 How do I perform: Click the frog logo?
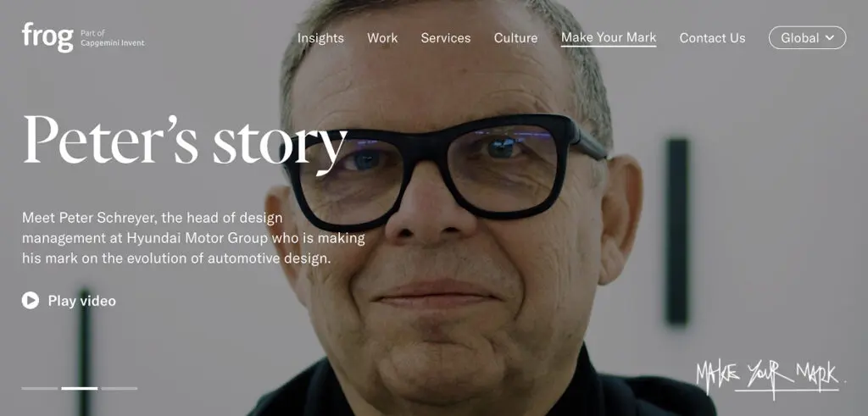point(47,37)
